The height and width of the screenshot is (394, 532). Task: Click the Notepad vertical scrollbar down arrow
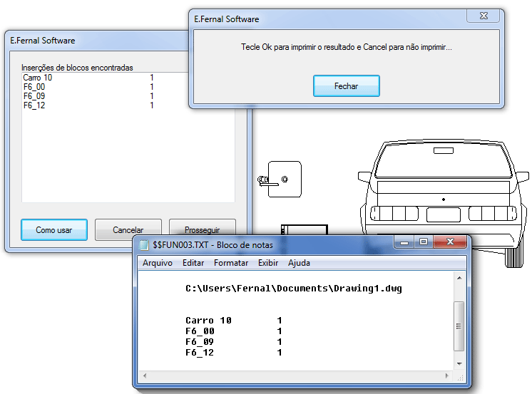click(459, 364)
